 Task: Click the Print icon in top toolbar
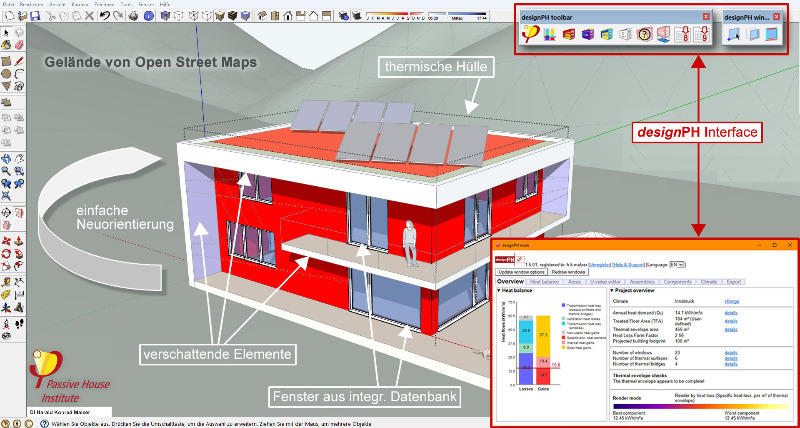133,16
